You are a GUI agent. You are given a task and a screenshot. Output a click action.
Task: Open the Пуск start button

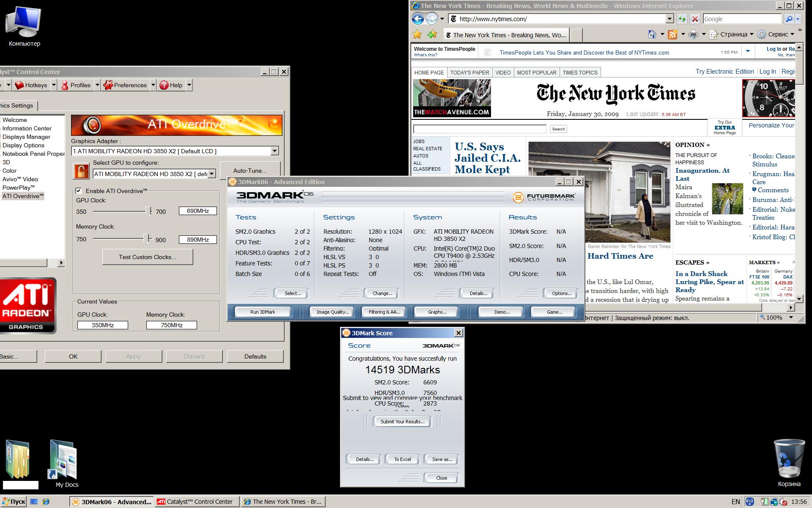14,502
